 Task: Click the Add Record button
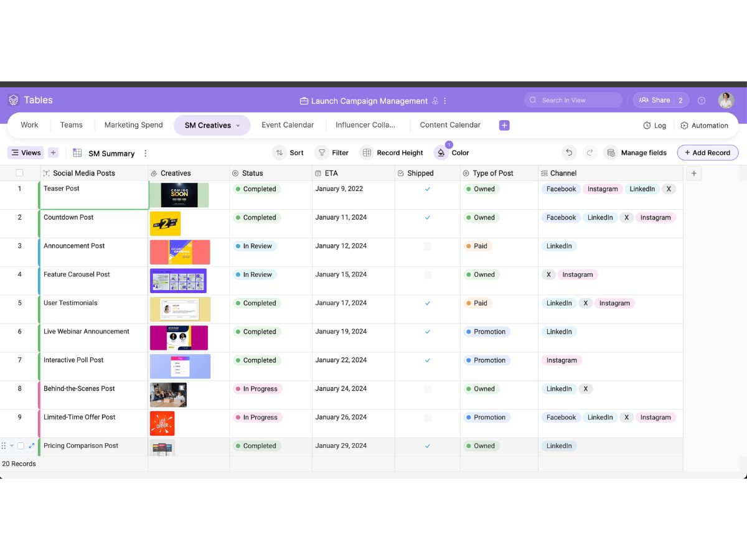click(x=707, y=152)
